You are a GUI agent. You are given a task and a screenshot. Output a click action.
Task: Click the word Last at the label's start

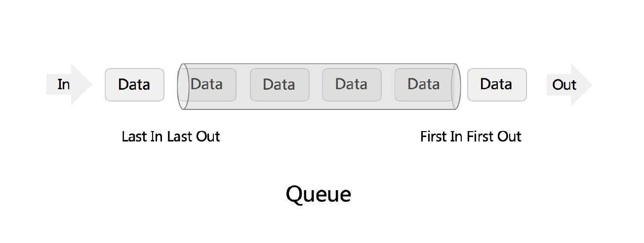click(134, 137)
